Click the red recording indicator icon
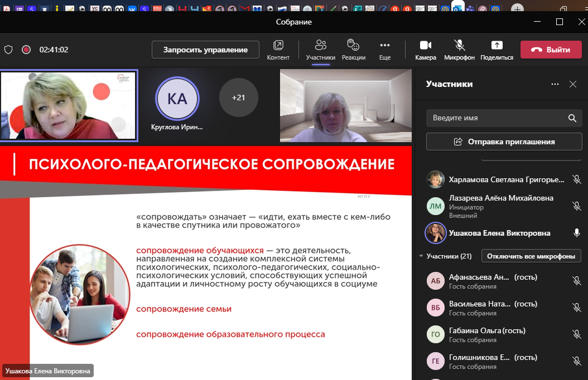The height and width of the screenshot is (380, 588). [x=26, y=50]
